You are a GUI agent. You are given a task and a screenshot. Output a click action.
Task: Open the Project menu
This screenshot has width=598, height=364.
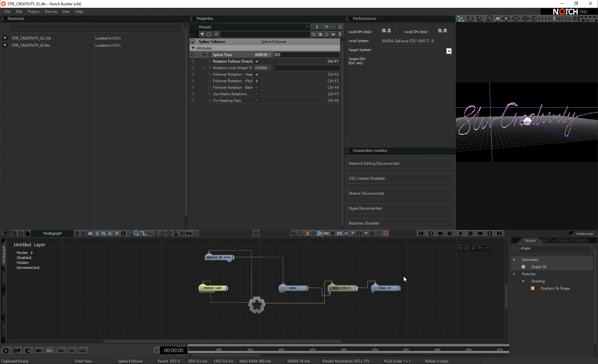click(x=33, y=12)
